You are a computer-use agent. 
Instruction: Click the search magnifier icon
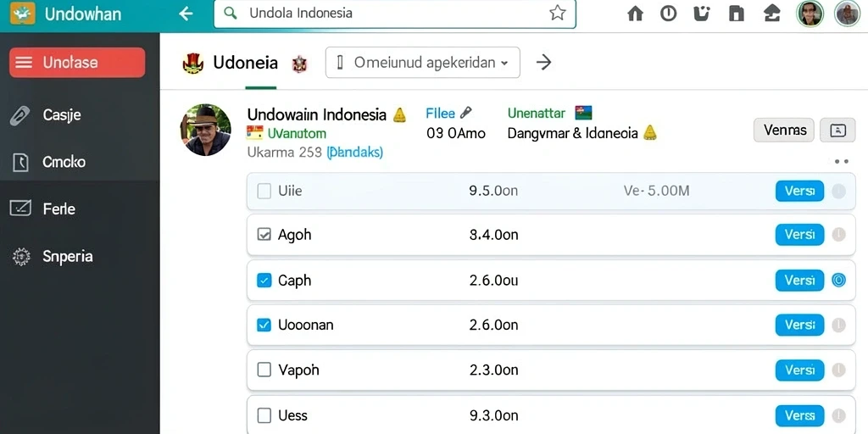coord(231,14)
